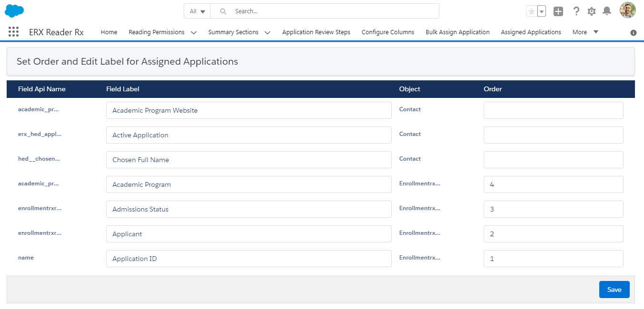The image size is (644, 309).
Task: Open the Setup gear icon
Action: 591,11
